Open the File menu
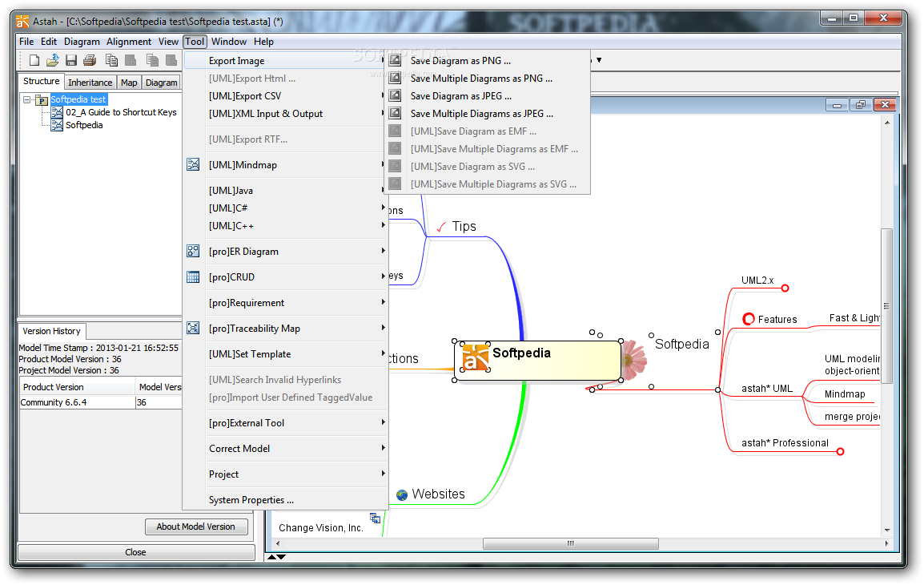 [x=26, y=42]
